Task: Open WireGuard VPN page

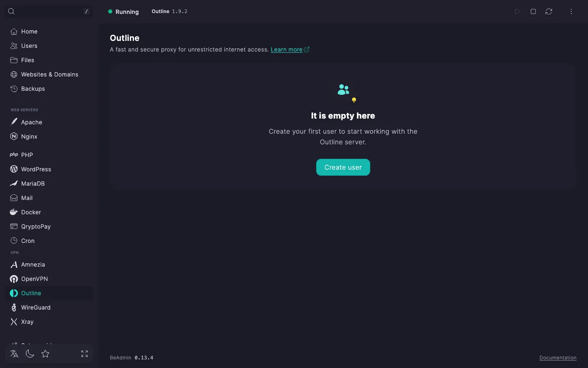Action: click(49, 307)
